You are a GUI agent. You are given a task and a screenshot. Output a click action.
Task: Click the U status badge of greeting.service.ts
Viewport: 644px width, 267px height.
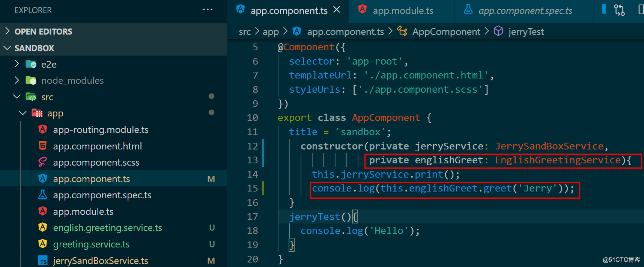click(x=212, y=244)
